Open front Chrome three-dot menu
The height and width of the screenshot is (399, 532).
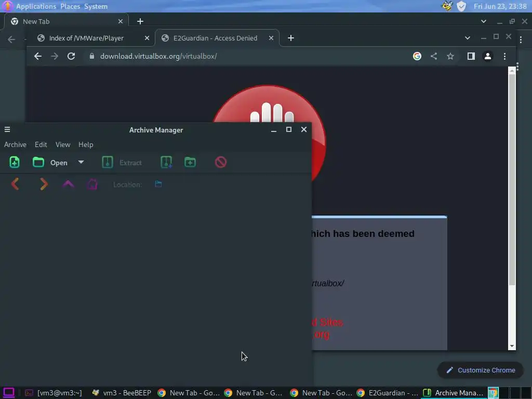[x=504, y=56]
